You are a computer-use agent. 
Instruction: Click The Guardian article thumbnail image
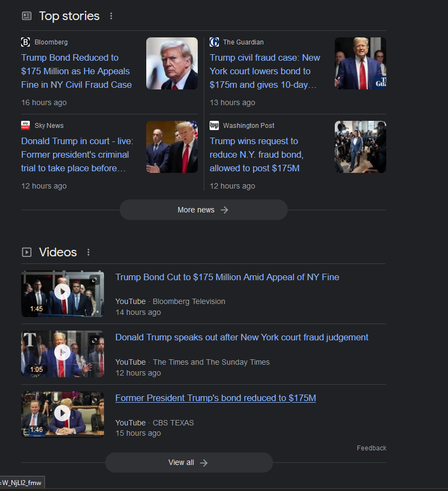click(x=360, y=63)
